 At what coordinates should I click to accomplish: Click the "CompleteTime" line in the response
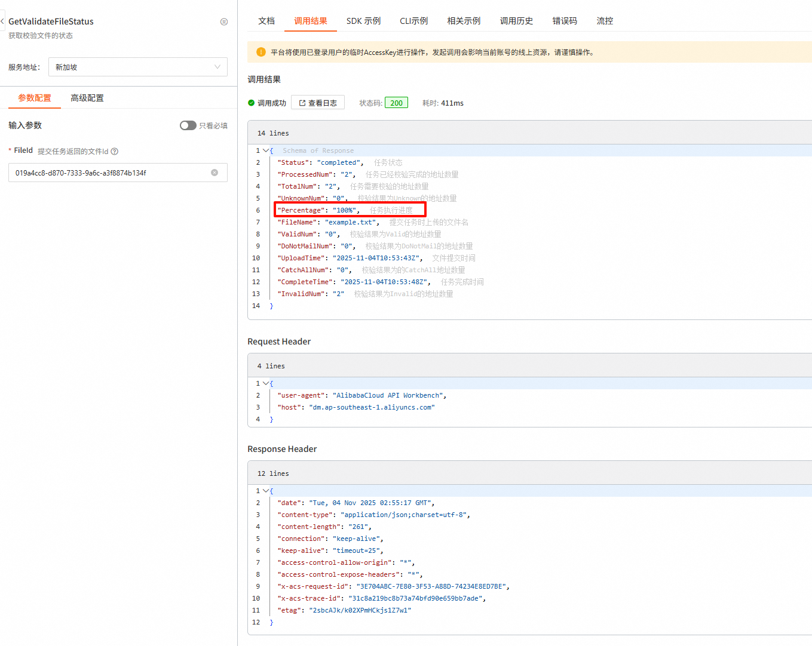[x=354, y=282]
